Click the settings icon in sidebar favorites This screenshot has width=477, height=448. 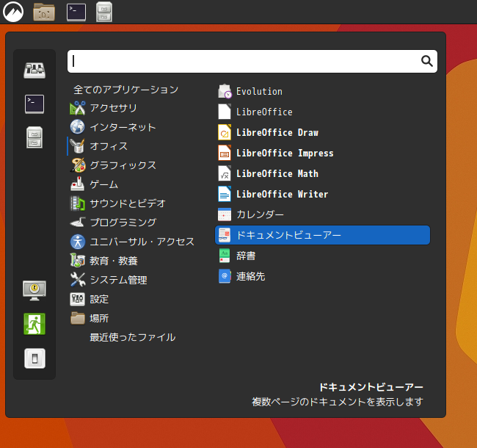point(34,71)
